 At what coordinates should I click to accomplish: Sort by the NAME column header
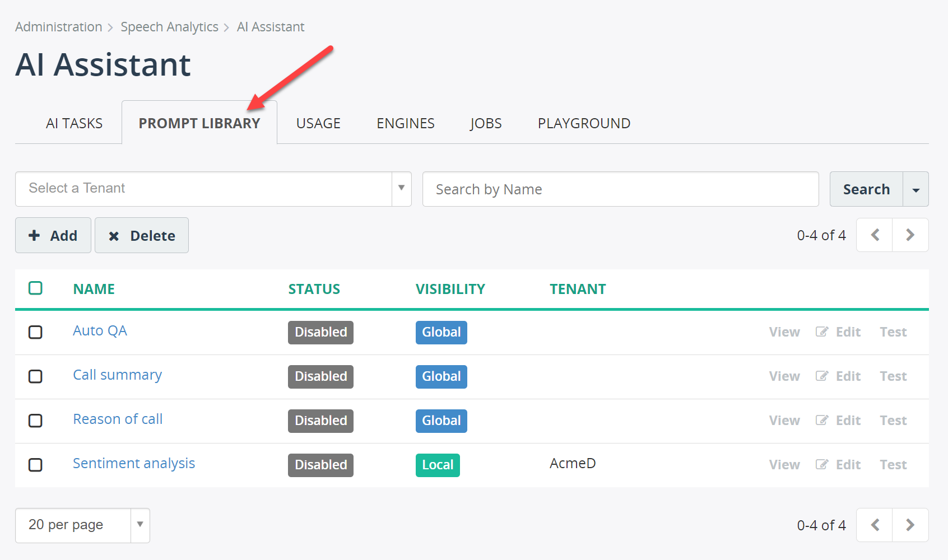[94, 289]
